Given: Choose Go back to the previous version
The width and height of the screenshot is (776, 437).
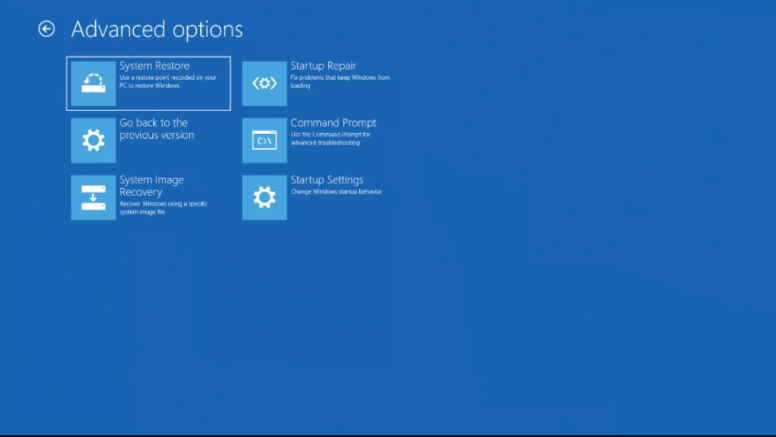Looking at the screenshot, I should point(156,129).
